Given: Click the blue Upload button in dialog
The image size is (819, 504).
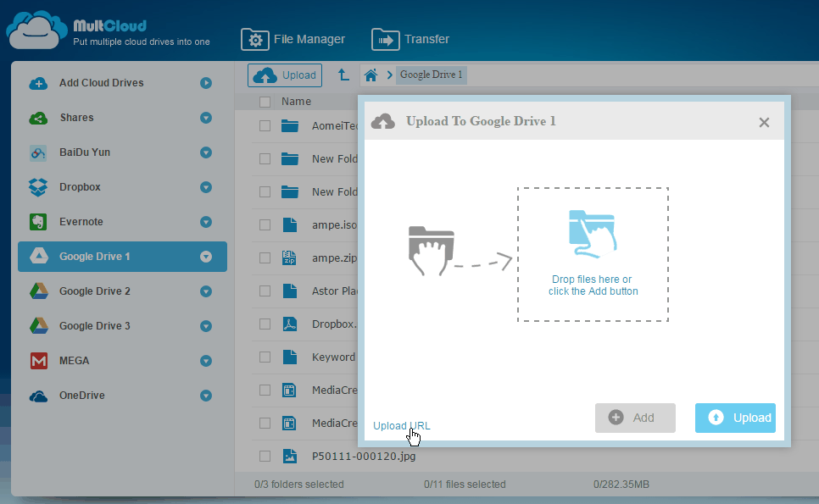Looking at the screenshot, I should (735, 418).
